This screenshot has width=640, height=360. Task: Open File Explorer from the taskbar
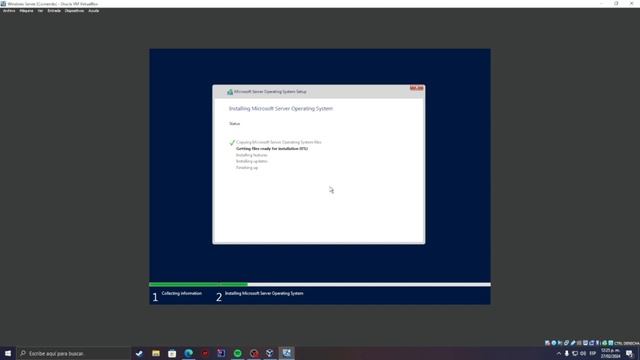pyautogui.click(x=156, y=353)
